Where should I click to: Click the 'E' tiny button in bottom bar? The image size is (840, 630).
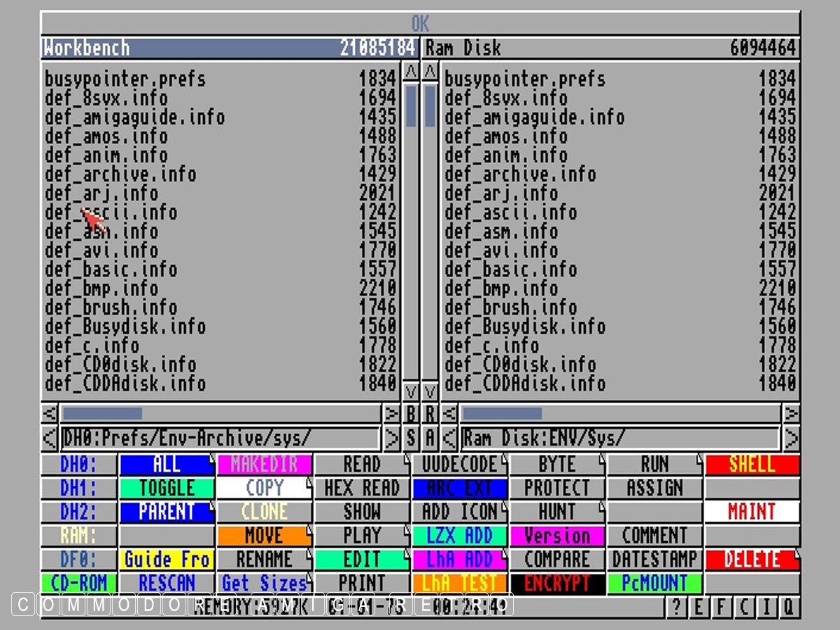(x=699, y=607)
